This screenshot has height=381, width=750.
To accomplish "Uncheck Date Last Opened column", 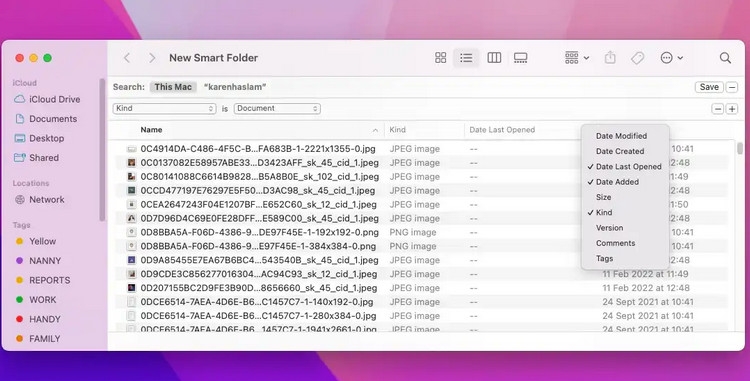I will click(x=625, y=167).
